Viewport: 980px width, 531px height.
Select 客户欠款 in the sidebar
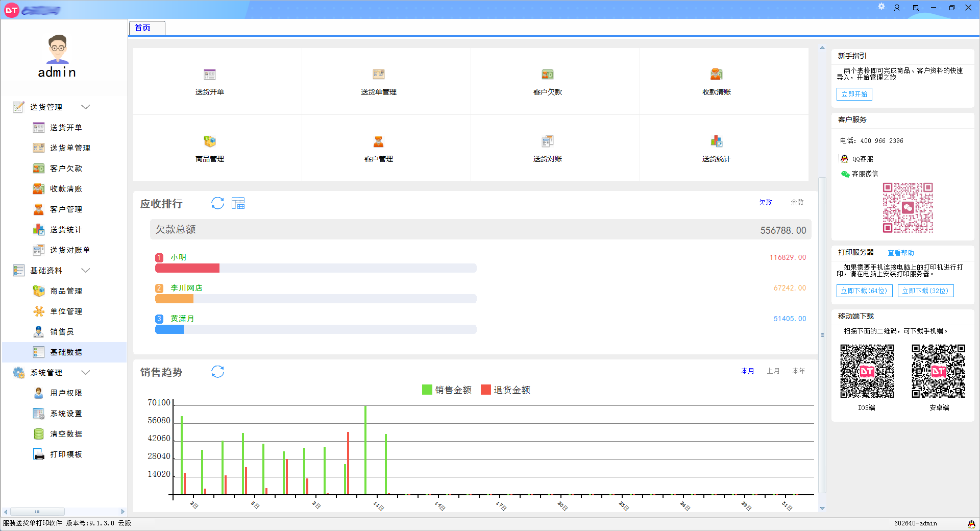[65, 168]
